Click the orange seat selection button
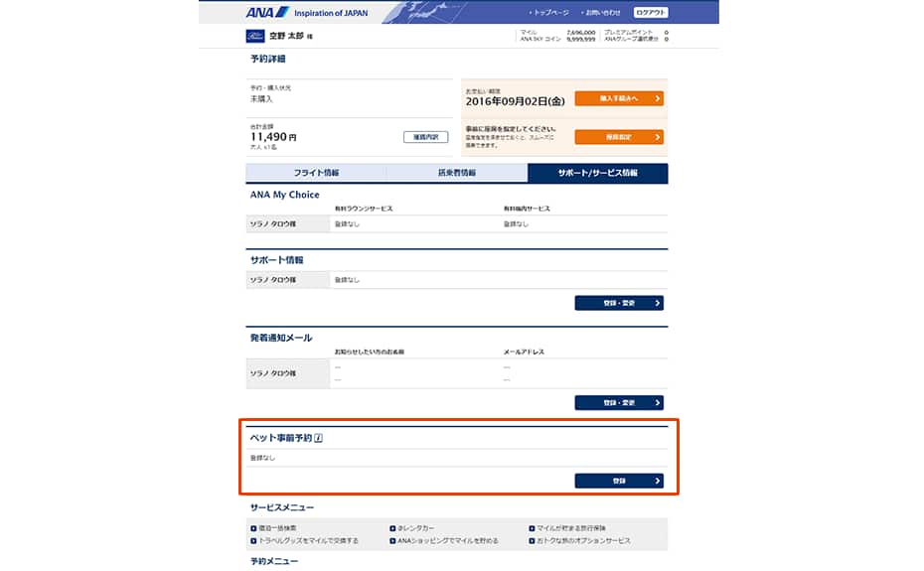924x571 pixels. (x=619, y=137)
